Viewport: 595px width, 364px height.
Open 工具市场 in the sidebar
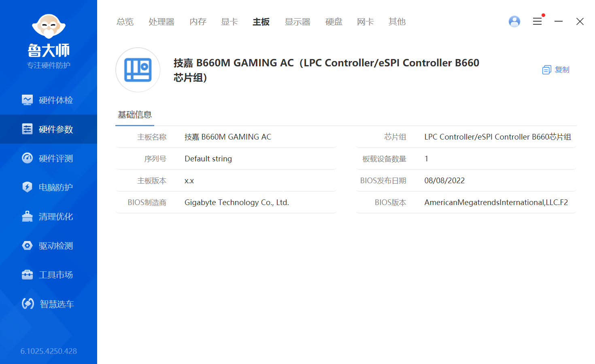click(49, 275)
